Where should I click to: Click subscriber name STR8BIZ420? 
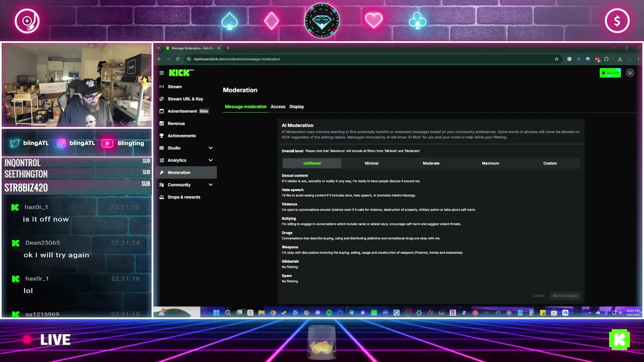pyautogui.click(x=26, y=188)
